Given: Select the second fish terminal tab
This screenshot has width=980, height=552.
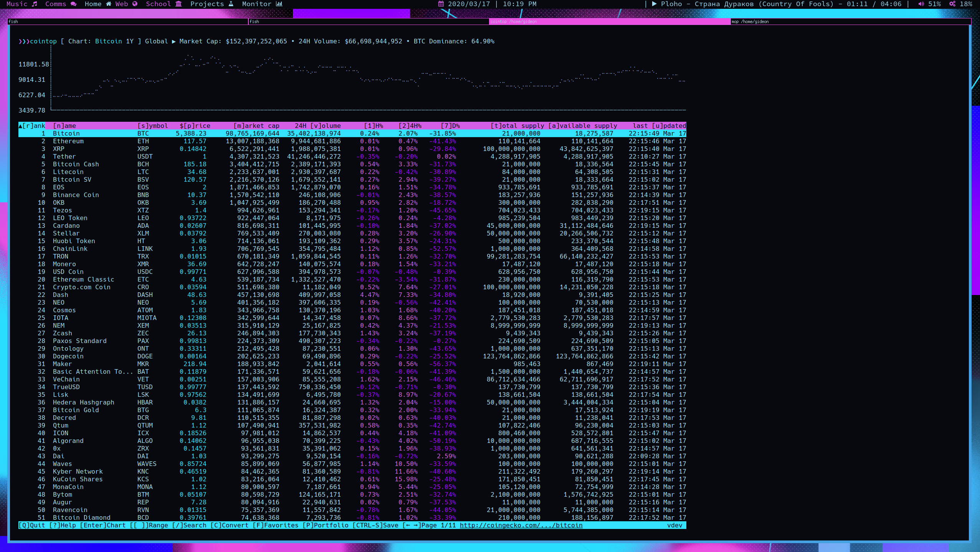Looking at the screenshot, I should click(369, 22).
